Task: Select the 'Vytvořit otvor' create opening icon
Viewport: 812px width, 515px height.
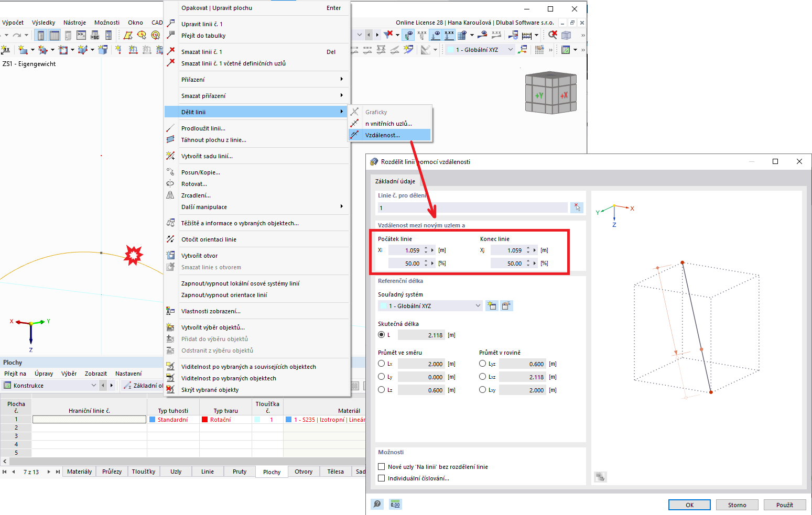Action: point(171,256)
